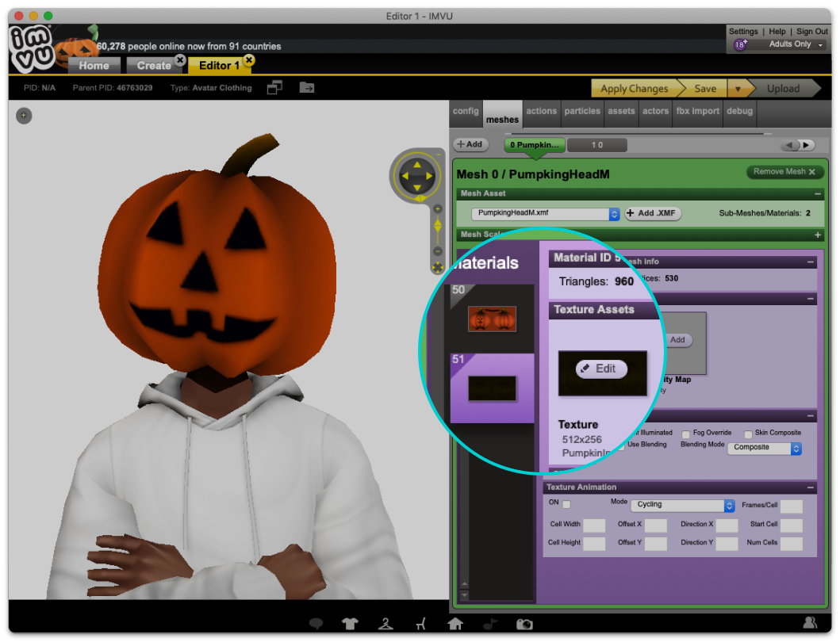Open the Adults Only dropdown

pyautogui.click(x=796, y=44)
